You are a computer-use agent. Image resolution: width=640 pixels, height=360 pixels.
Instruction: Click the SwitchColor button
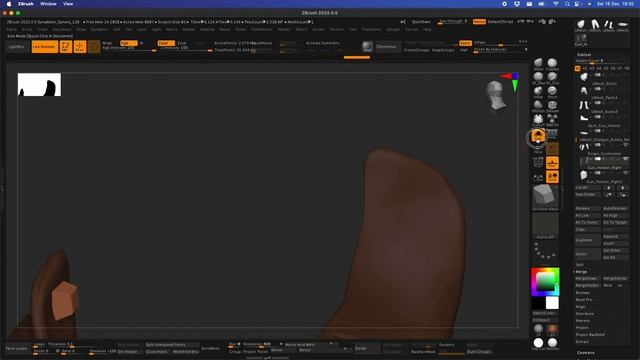click(544, 313)
